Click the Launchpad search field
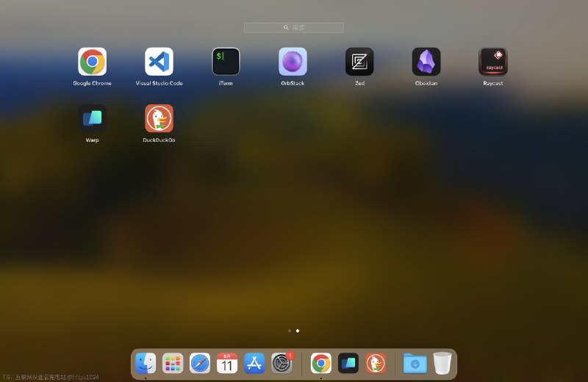588x382 pixels. [293, 28]
